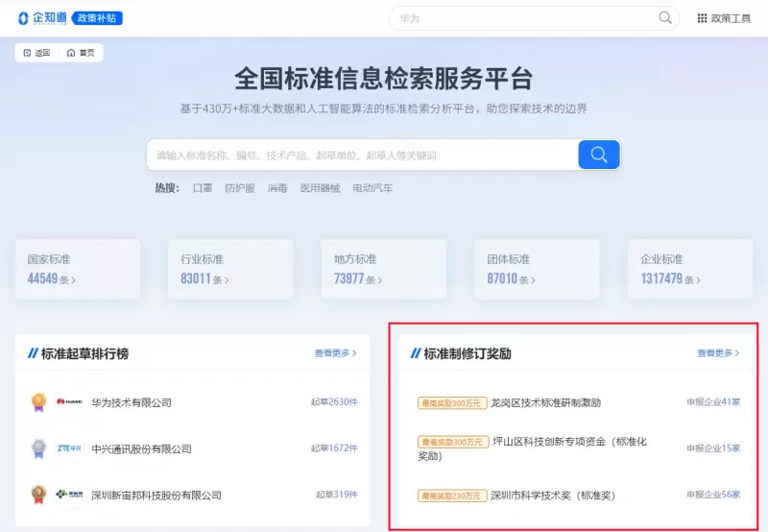The width and height of the screenshot is (768, 532).
Task: Select hot search term 电动汽车
Action: click(x=372, y=188)
